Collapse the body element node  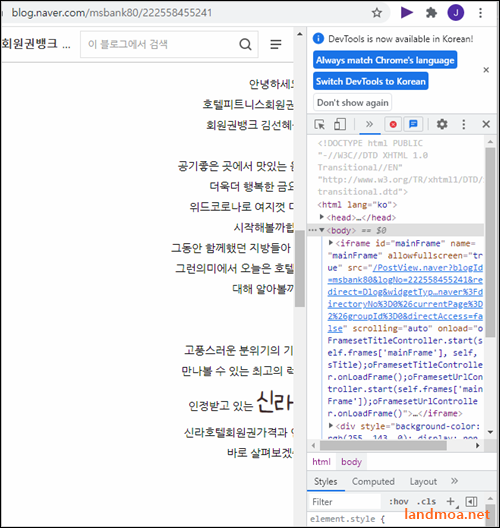click(322, 230)
